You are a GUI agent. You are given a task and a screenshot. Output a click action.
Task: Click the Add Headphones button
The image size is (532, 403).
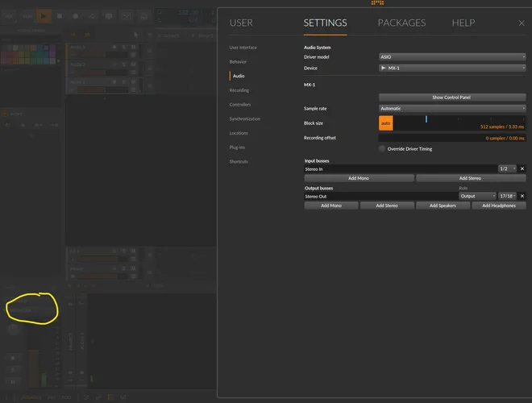(498, 206)
